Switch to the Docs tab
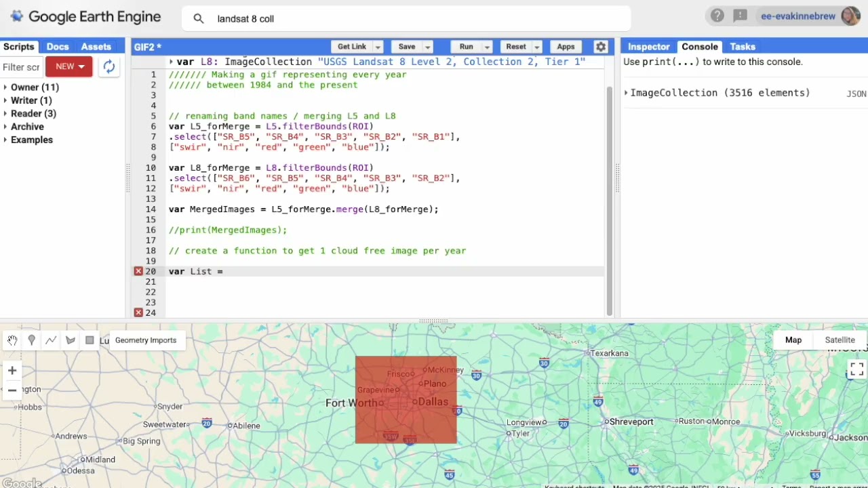 [x=58, y=47]
